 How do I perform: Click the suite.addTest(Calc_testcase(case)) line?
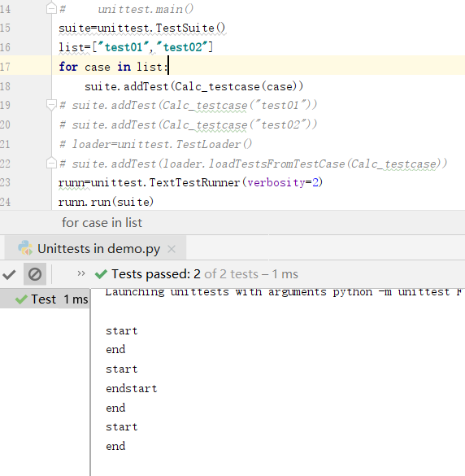coord(193,86)
